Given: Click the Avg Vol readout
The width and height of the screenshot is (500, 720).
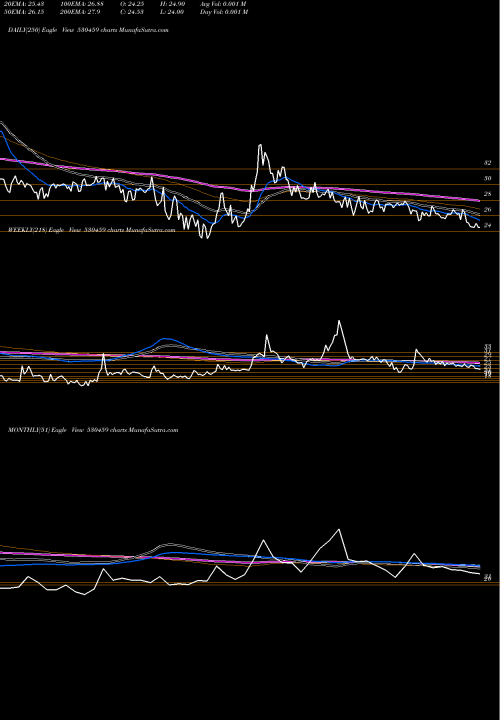Looking at the screenshot, I should [223, 4].
